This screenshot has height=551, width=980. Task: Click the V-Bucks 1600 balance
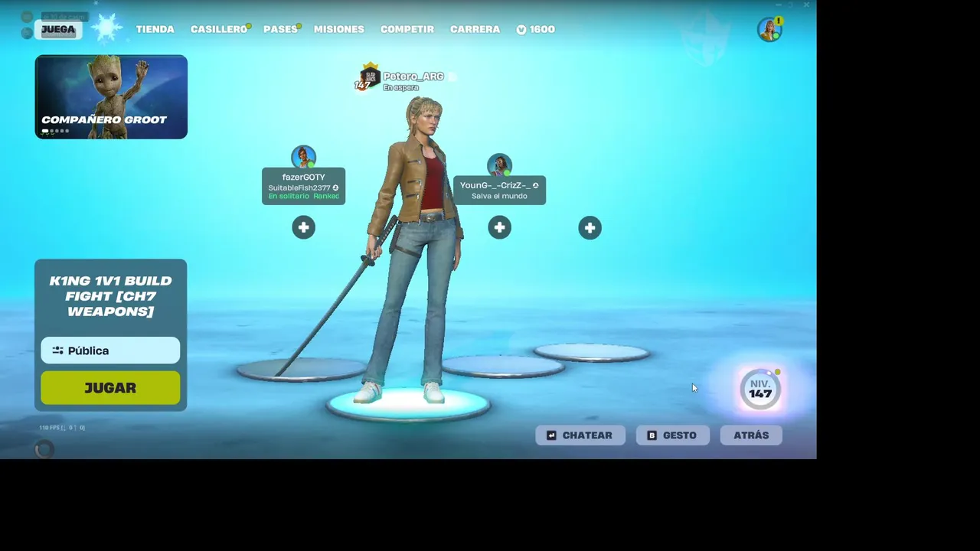[x=535, y=29]
